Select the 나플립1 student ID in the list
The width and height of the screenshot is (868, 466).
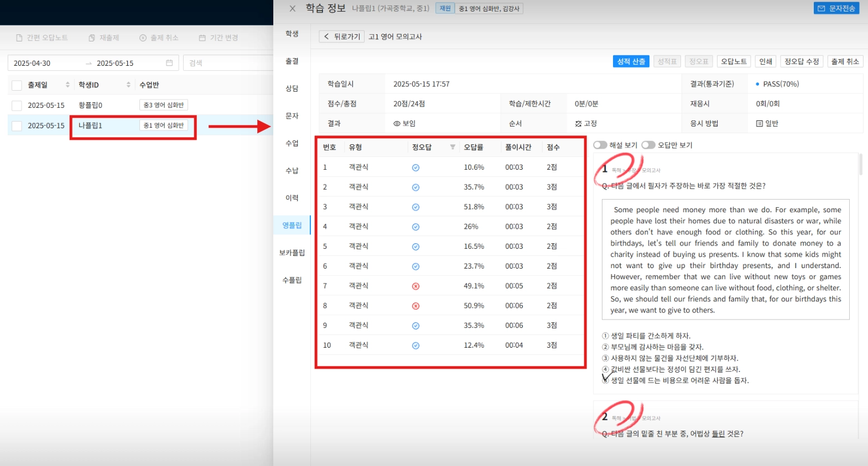pos(90,125)
